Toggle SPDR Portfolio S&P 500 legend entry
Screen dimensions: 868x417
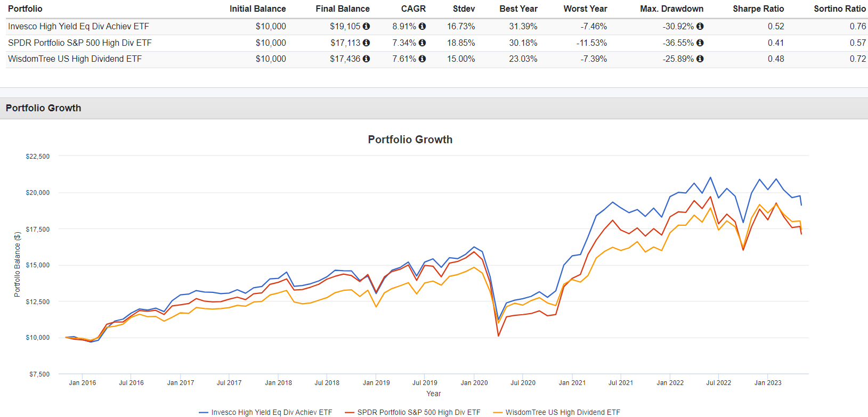click(412, 412)
